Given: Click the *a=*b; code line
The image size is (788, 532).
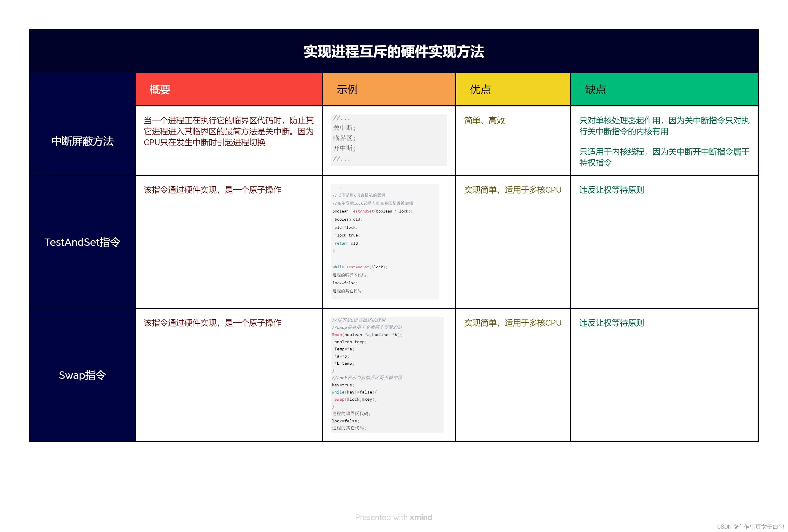Looking at the screenshot, I should pos(341,356).
